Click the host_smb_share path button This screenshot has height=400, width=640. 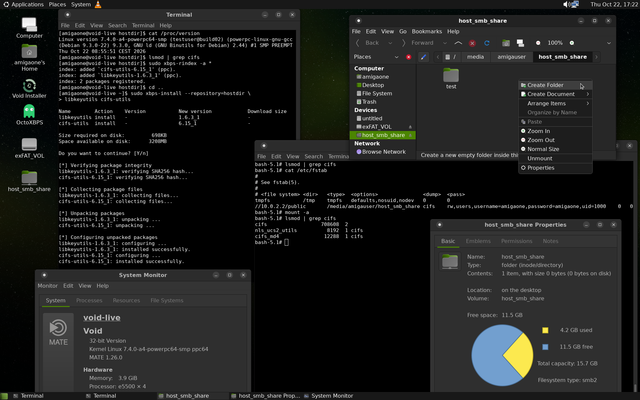[x=562, y=57]
